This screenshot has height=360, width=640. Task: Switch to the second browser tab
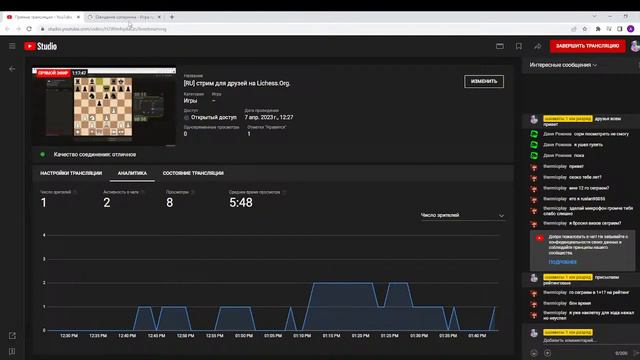coord(124,17)
